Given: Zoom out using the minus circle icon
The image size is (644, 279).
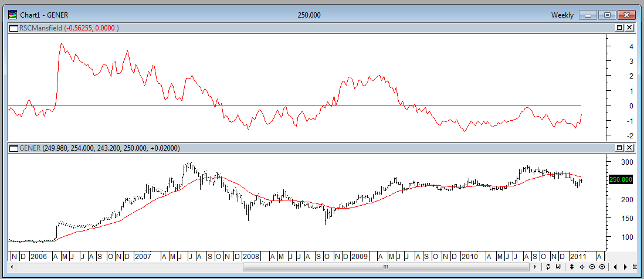Looking at the screenshot, I should [592, 267].
